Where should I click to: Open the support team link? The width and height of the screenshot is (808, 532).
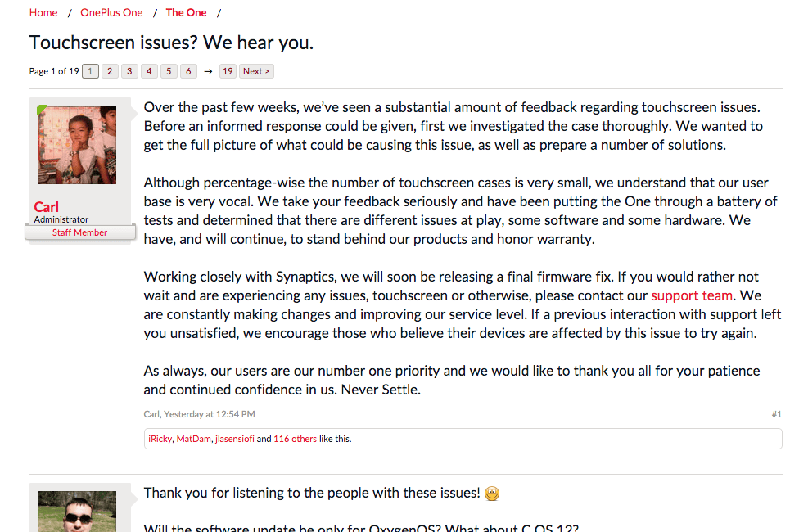(692, 295)
